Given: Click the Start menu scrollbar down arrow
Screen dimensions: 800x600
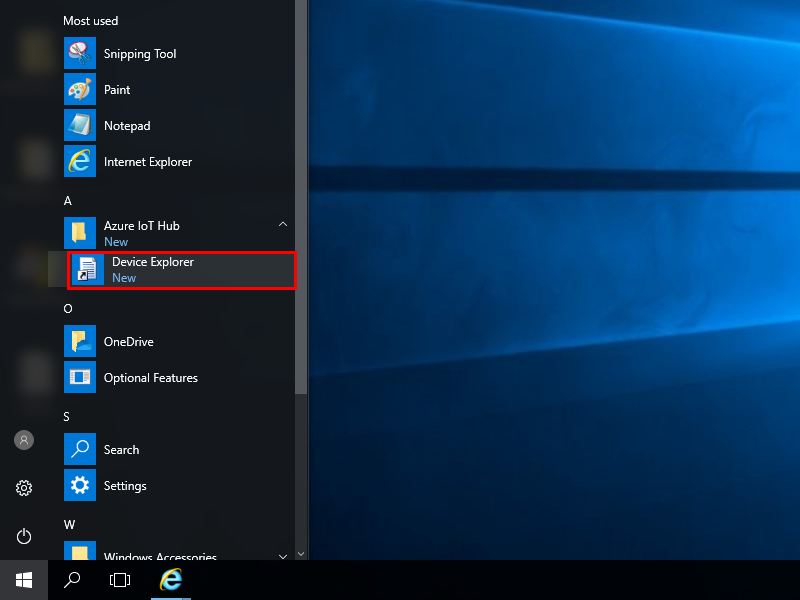Looking at the screenshot, I should click(301, 552).
